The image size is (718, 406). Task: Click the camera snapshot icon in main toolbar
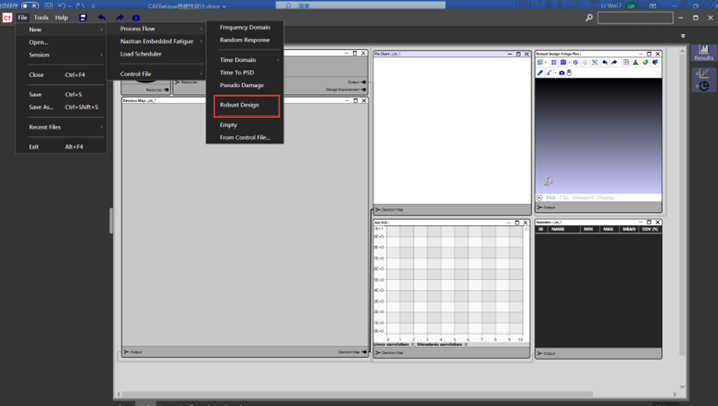pyautogui.click(x=136, y=17)
